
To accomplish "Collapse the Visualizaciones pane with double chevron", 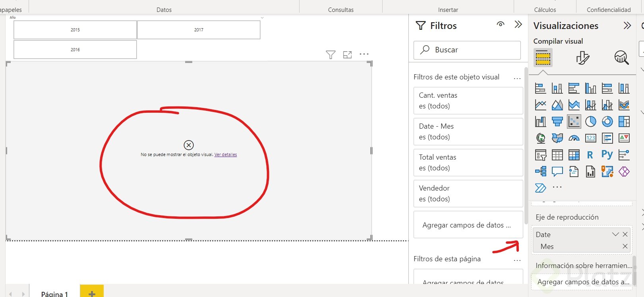I will [627, 25].
